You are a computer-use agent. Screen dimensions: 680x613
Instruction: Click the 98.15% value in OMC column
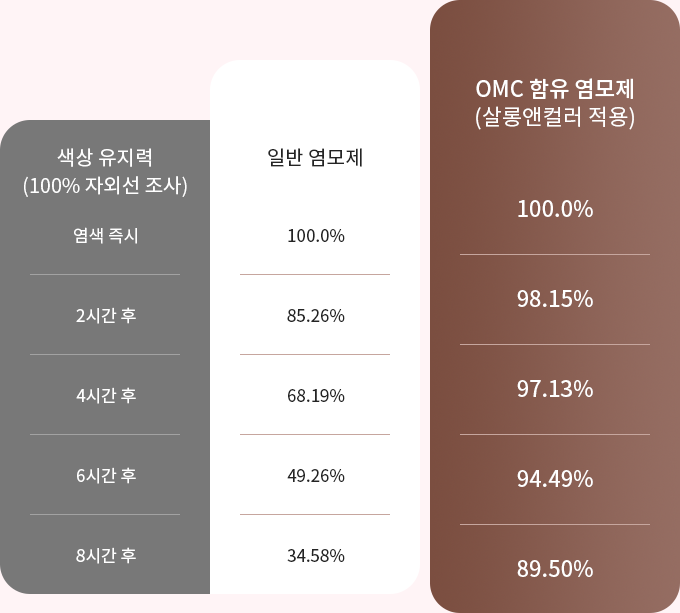tap(555, 299)
